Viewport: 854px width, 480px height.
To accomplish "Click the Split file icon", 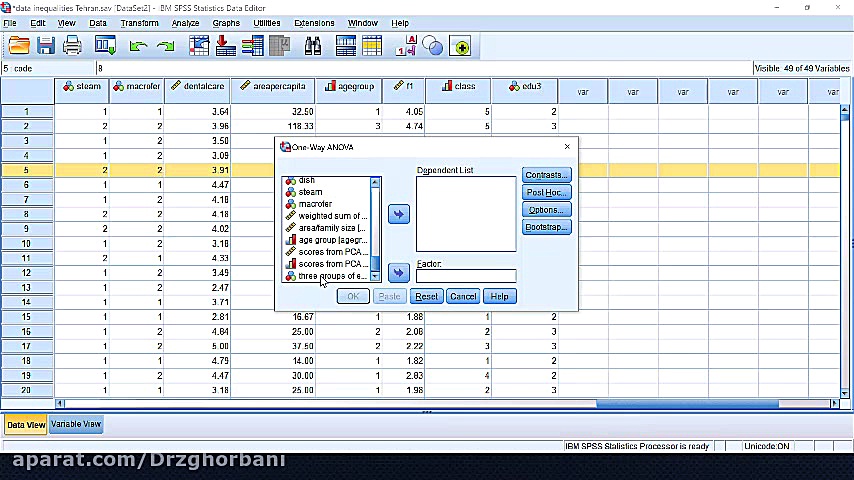I will pyautogui.click(x=346, y=46).
